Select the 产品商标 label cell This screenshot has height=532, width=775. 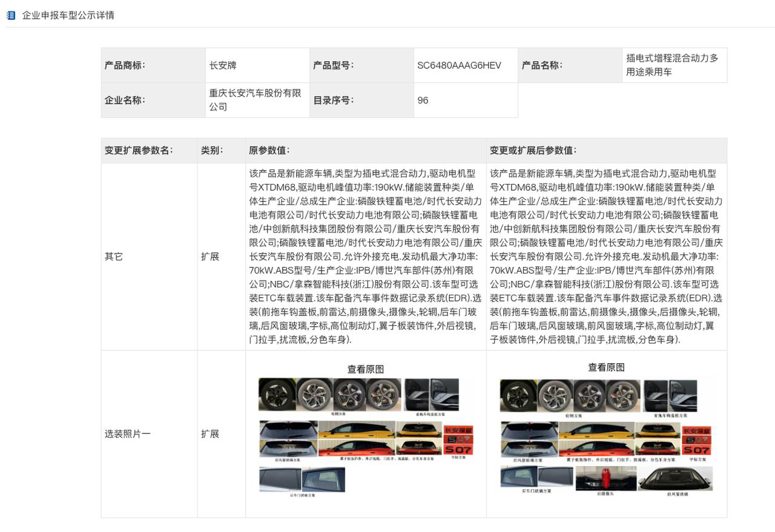[153, 65]
